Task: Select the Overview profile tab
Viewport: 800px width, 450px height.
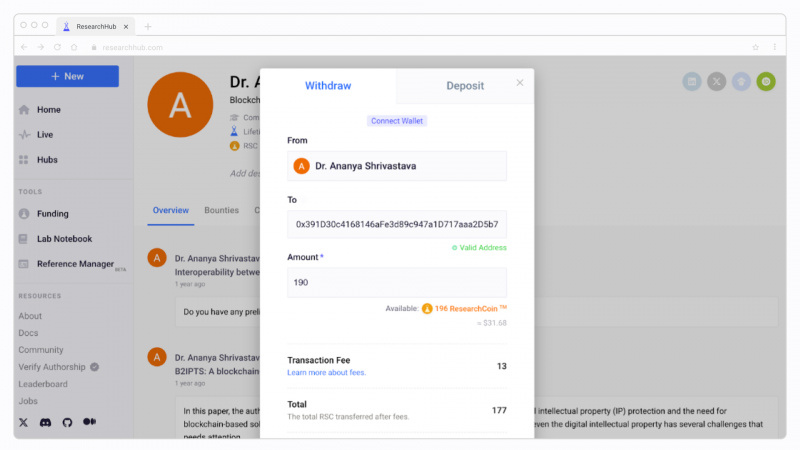Action: click(x=171, y=210)
